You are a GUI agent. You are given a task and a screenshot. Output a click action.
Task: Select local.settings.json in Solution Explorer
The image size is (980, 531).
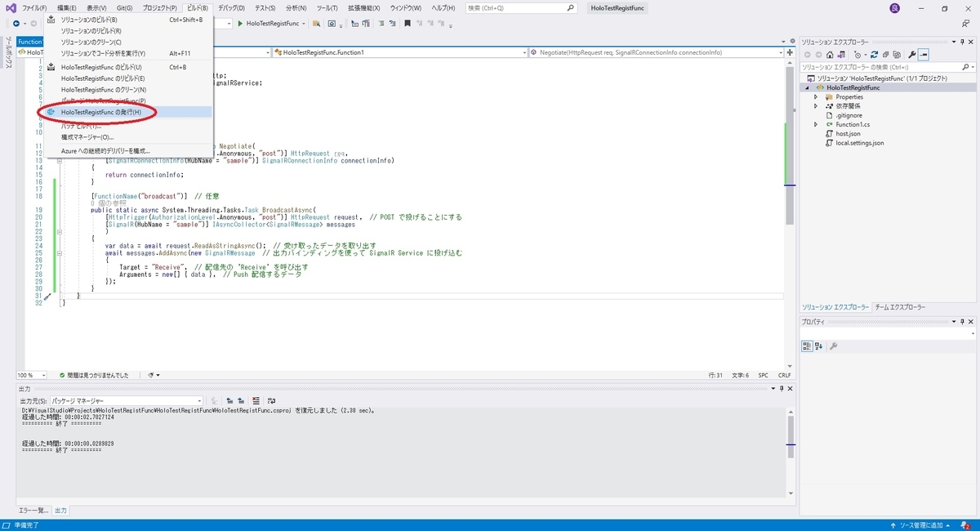[x=859, y=142]
